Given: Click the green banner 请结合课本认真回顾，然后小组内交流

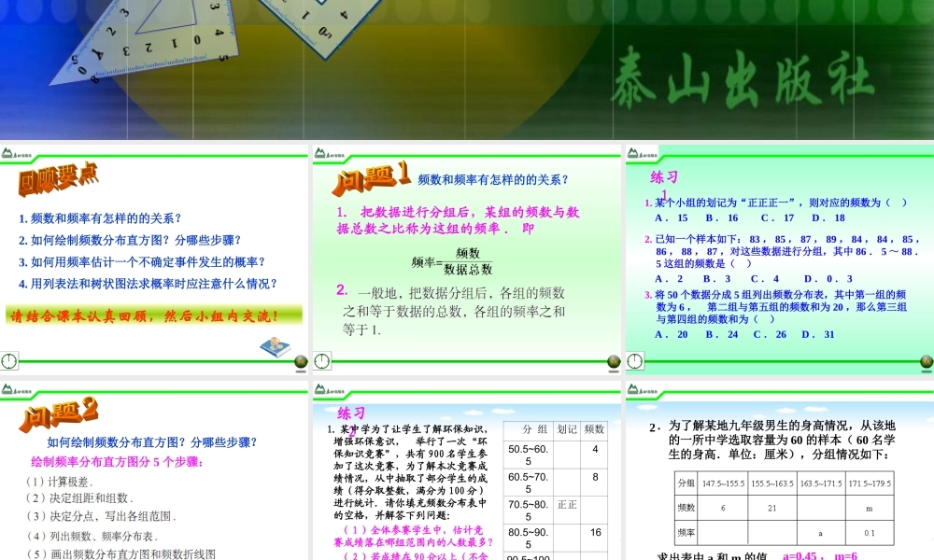Looking at the screenshot, I should pyautogui.click(x=154, y=315).
